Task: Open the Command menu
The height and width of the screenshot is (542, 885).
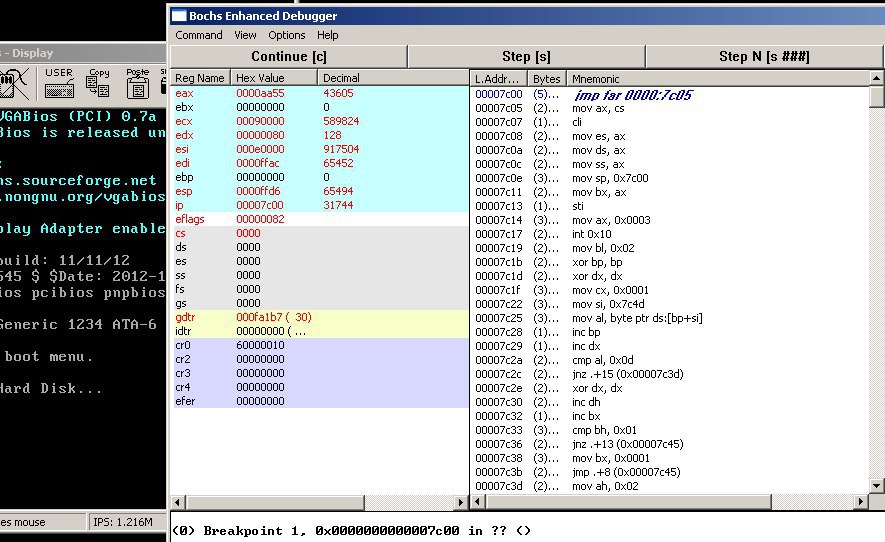Action: point(199,35)
